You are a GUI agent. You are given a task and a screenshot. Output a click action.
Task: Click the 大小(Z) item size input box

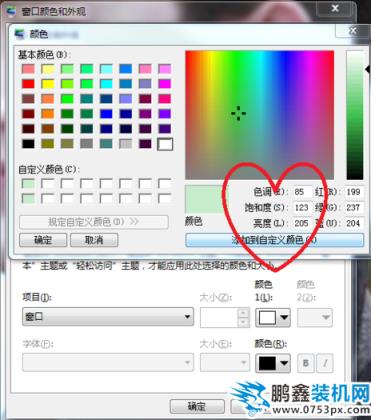point(219,317)
